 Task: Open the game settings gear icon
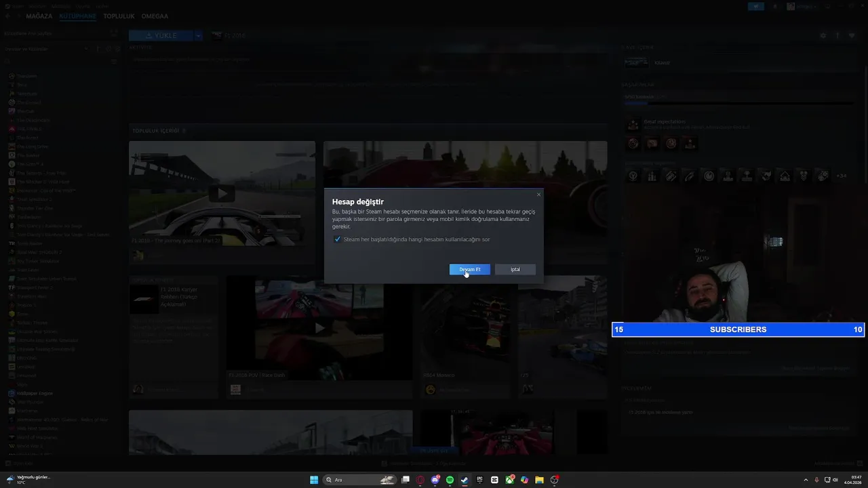pyautogui.click(x=823, y=35)
